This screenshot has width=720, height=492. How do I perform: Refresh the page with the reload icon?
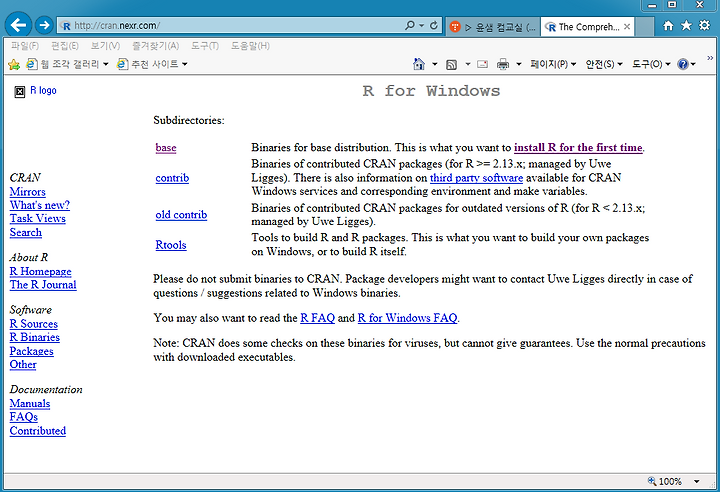pyautogui.click(x=433, y=25)
